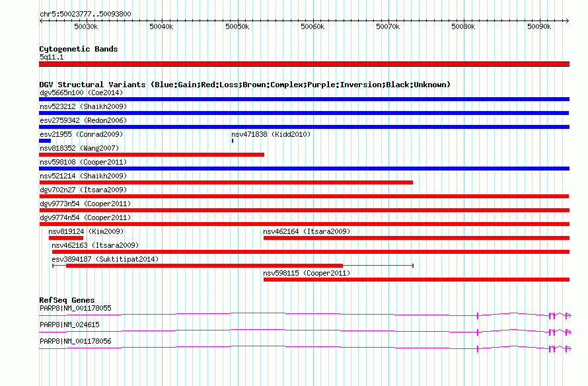Viewport: 588px width, 386px height.
Task: Select the 5q11.1 band label
Action: coord(52,57)
